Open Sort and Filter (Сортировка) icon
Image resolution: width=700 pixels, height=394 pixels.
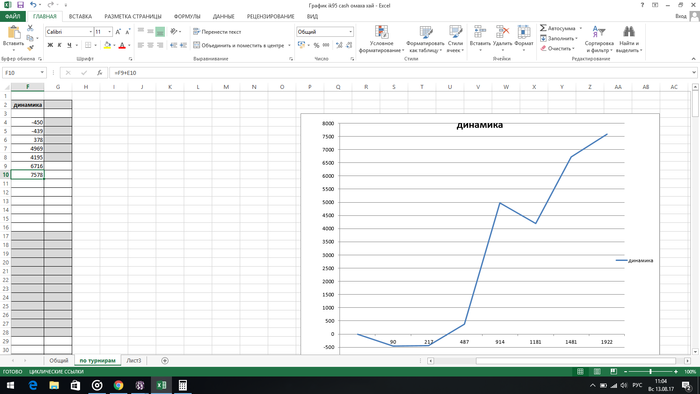(599, 31)
